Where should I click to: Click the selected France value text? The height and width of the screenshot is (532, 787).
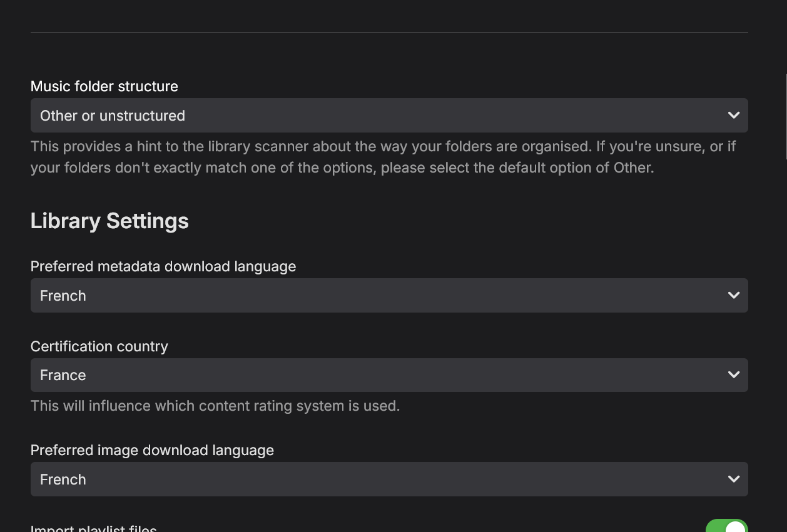(x=63, y=375)
